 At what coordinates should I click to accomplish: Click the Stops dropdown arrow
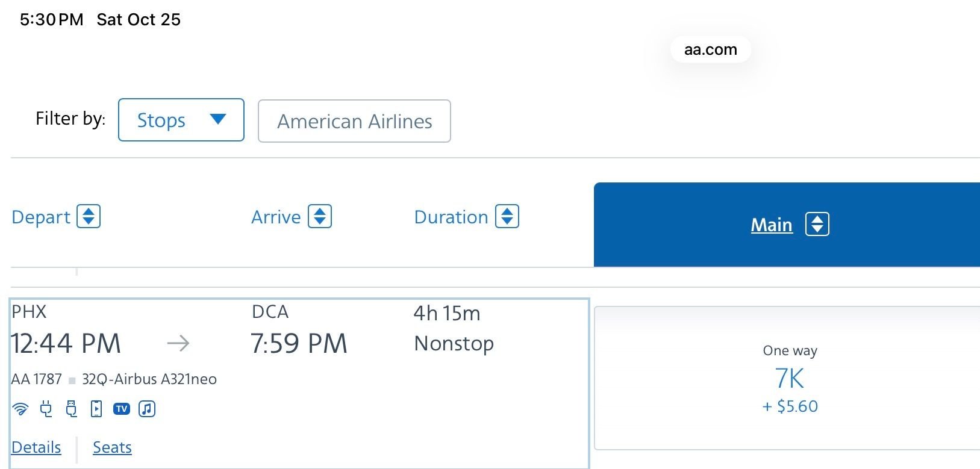[x=218, y=119]
